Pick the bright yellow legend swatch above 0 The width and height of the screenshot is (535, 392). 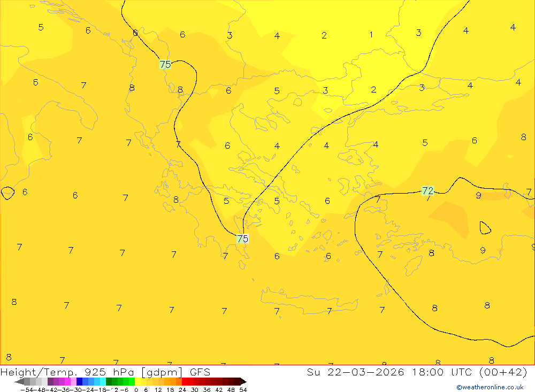(138, 382)
